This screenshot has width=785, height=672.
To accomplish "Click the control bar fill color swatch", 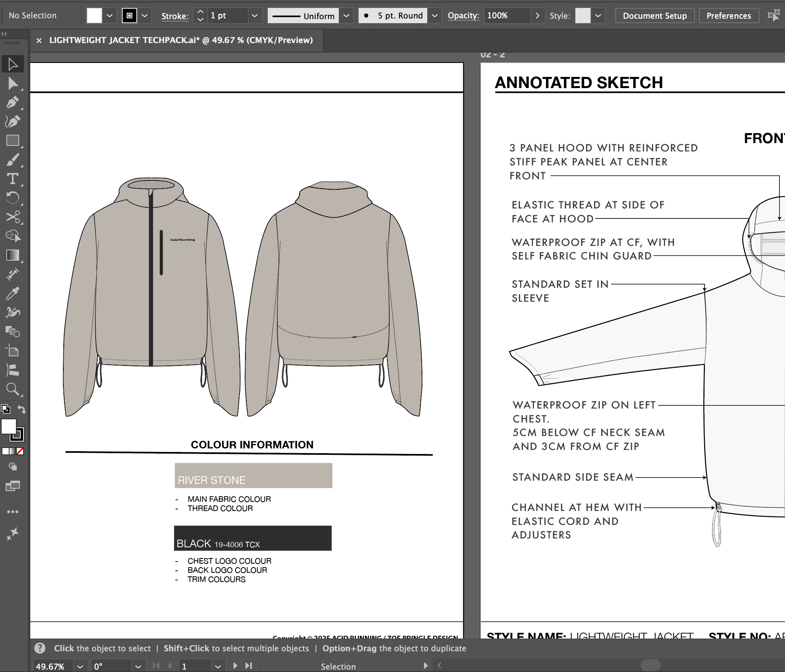I will [x=94, y=16].
